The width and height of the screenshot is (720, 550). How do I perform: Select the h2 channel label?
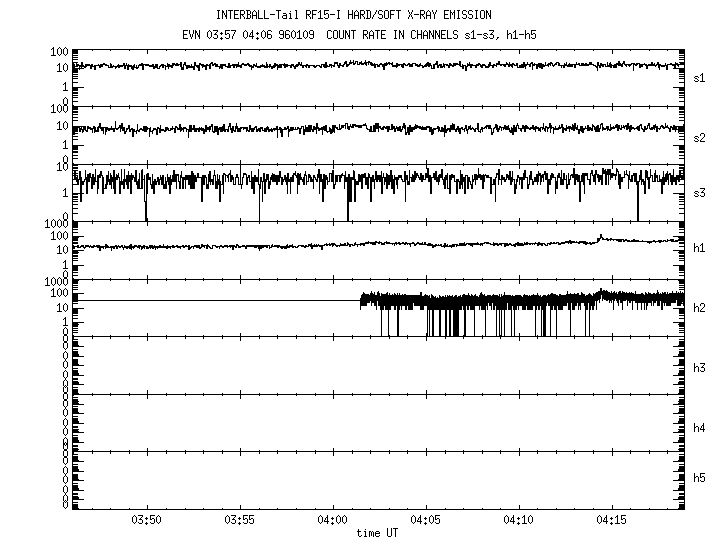[700, 308]
